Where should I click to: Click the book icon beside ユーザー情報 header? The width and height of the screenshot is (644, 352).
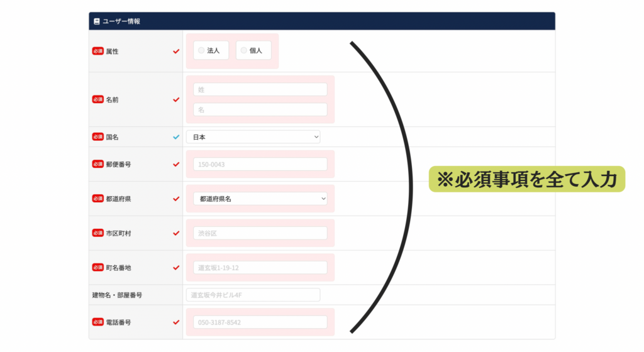97,21
